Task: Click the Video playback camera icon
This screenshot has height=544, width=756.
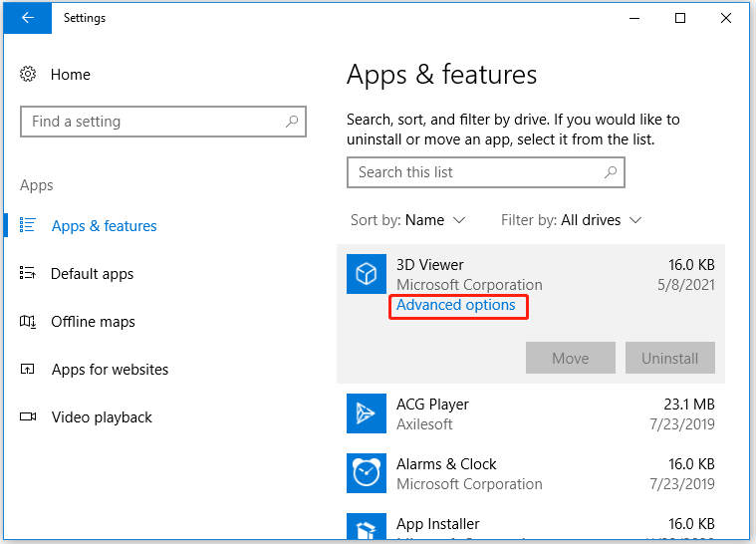Action: 29,417
